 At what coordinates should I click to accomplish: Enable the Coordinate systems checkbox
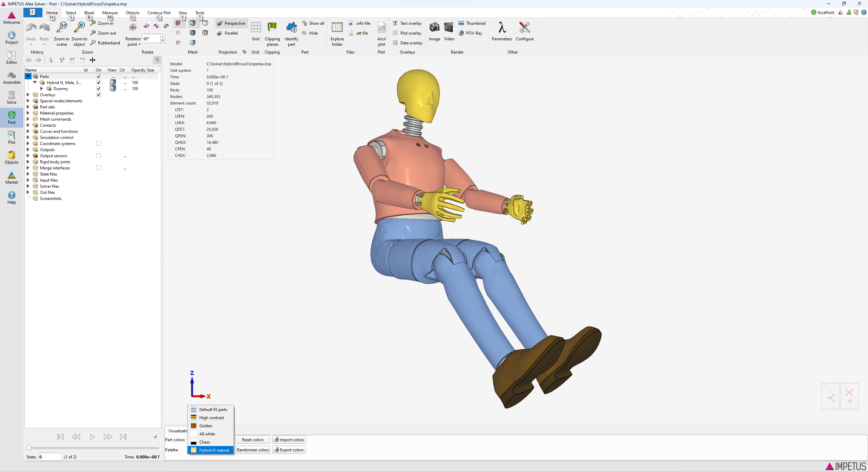(99, 144)
